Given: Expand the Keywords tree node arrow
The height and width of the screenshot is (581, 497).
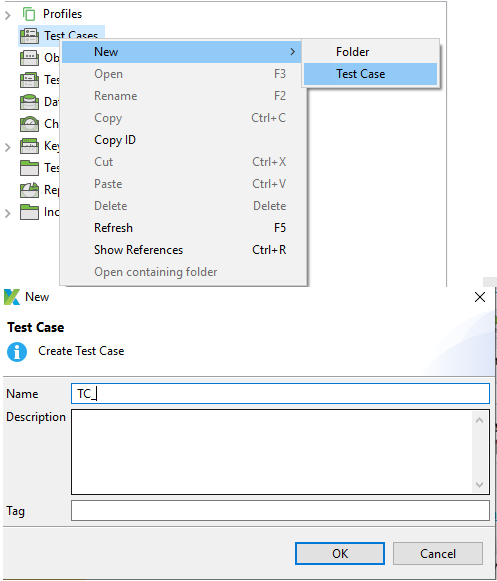Looking at the screenshot, I should pyautogui.click(x=8, y=147).
